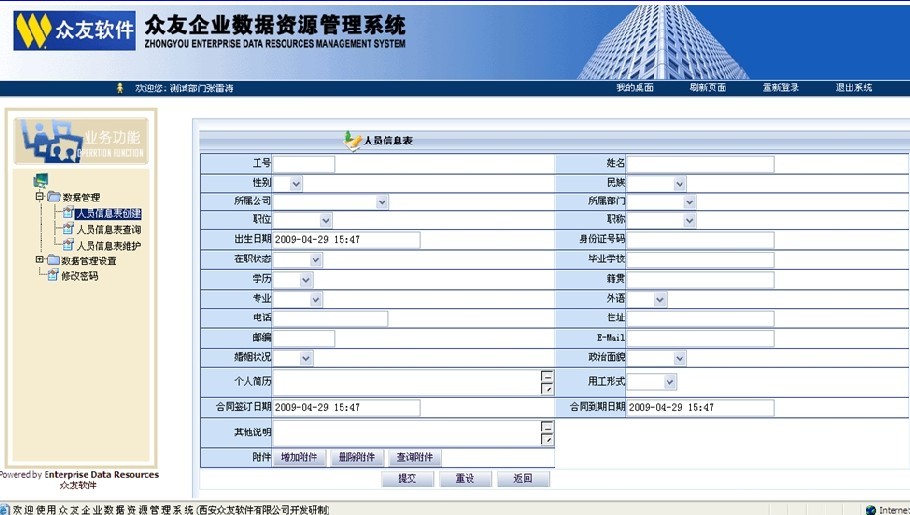Click the 人员信息表查询 document icon
This screenshot has width=910, height=515.
[x=68, y=229]
